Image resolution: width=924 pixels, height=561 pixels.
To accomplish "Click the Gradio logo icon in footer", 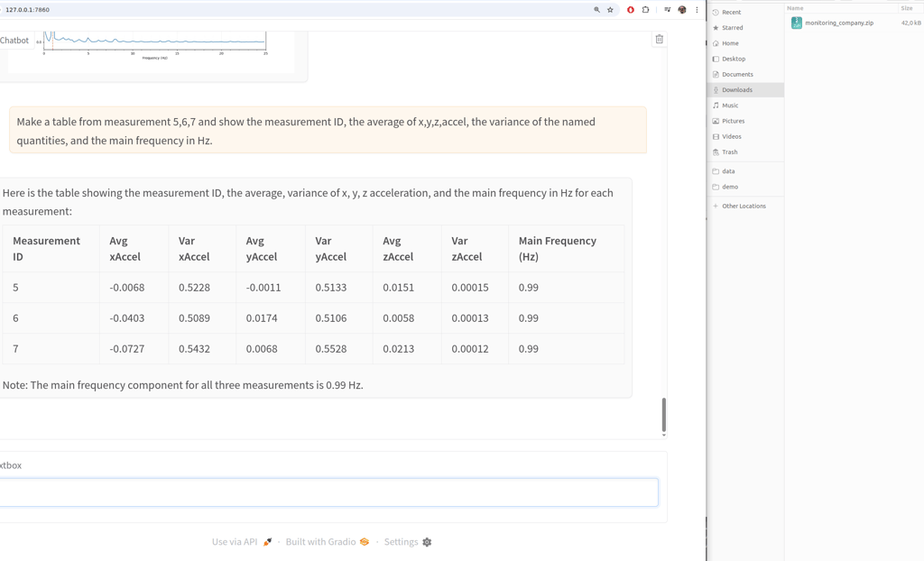I will tap(365, 541).
